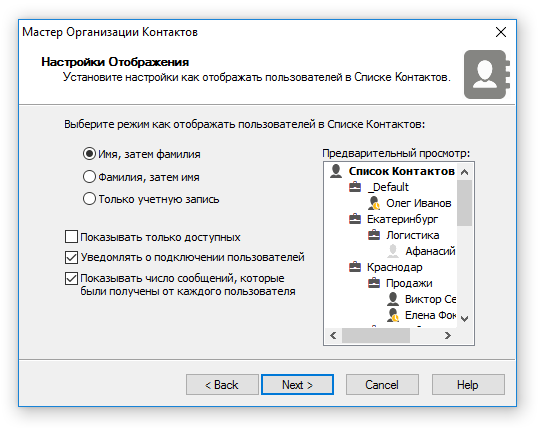Click the Олег Иванов user status icon
This screenshot has height=428, width=539.
tap(374, 203)
